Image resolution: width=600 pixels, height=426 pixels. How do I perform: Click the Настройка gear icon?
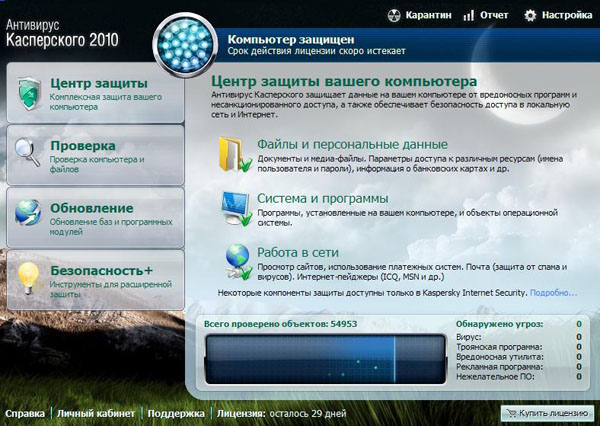(x=530, y=16)
